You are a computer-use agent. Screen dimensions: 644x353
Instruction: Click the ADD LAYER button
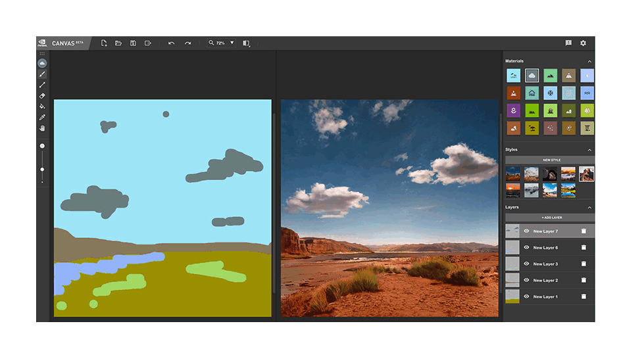click(x=550, y=218)
